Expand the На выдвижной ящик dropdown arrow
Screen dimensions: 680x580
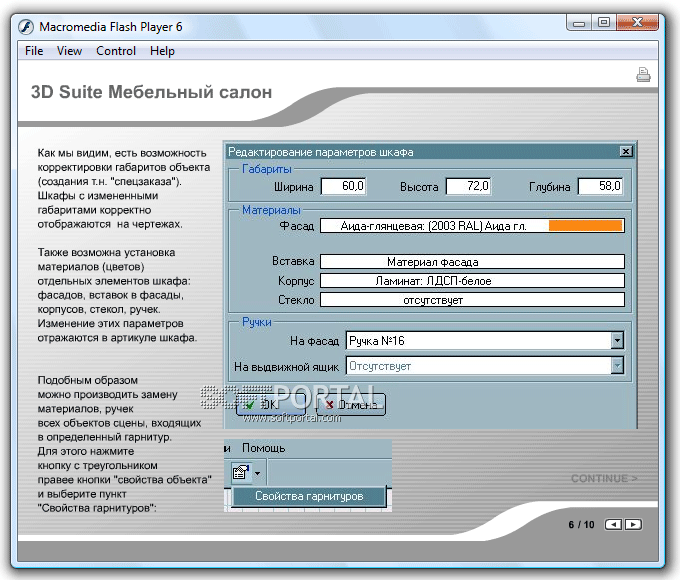click(617, 366)
